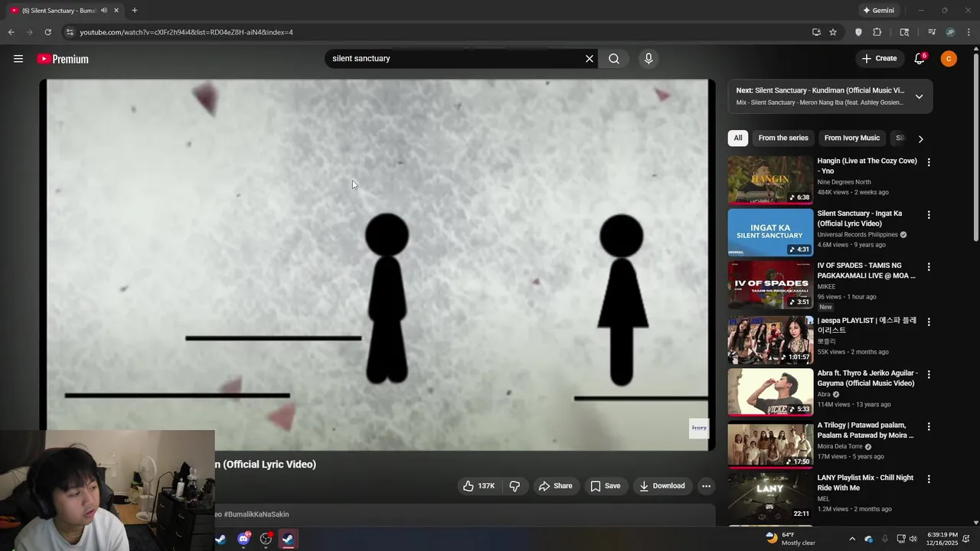The width and height of the screenshot is (980, 551).
Task: Open options for IV OF SPADES video
Action: pos(929,267)
